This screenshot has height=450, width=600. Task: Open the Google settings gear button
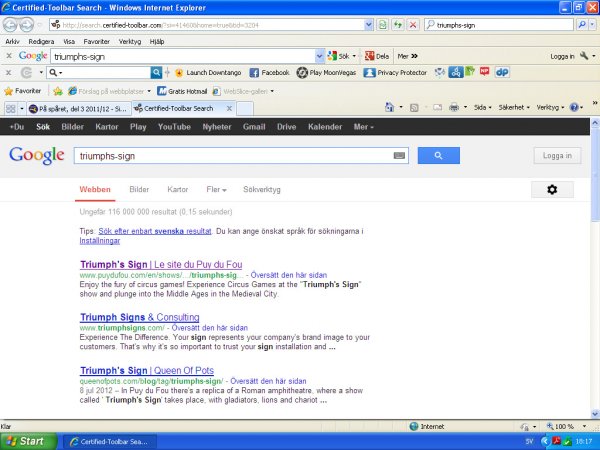[x=552, y=189]
